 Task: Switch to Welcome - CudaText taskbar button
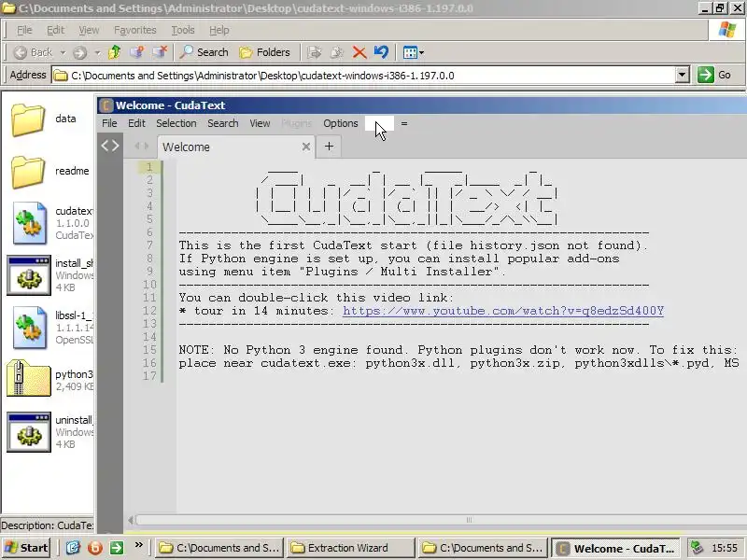click(x=617, y=548)
